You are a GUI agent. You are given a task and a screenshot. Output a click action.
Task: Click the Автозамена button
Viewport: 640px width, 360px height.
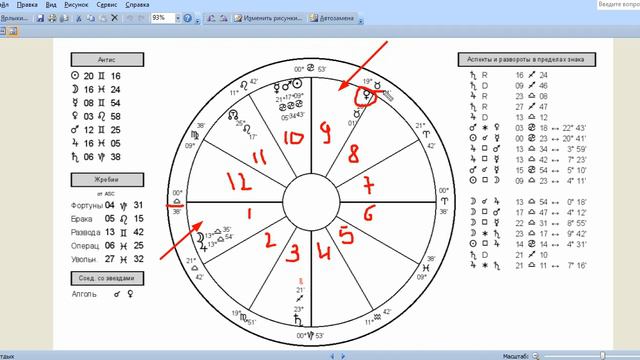pos(331,18)
